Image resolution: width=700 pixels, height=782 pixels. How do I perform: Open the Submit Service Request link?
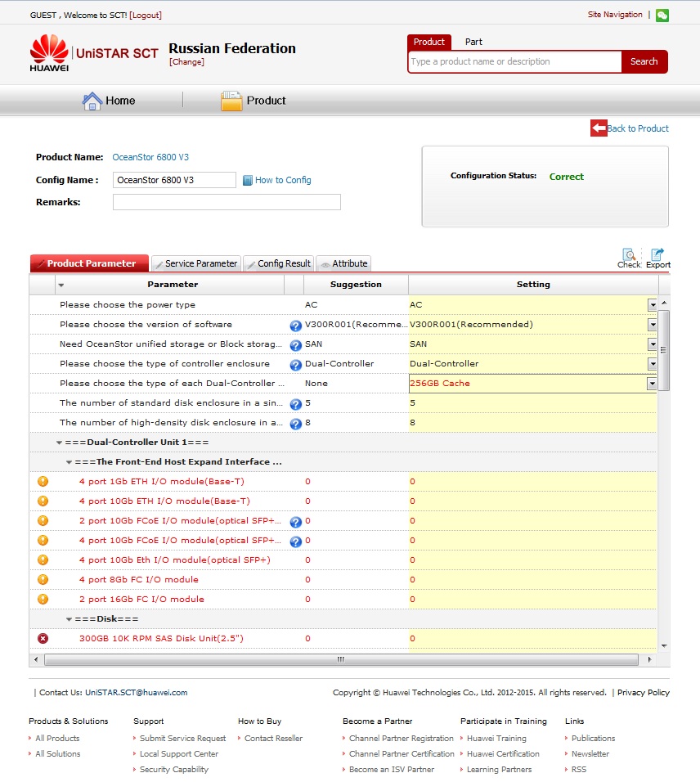[182, 739]
